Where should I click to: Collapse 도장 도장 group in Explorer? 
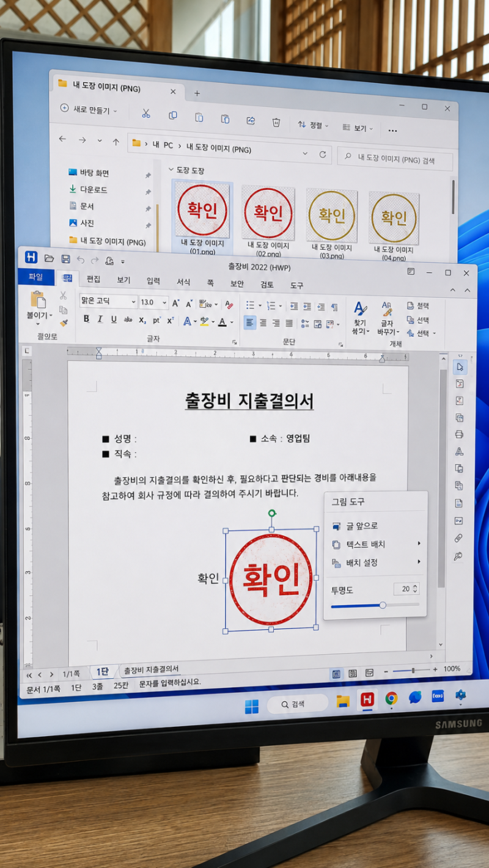(x=171, y=169)
